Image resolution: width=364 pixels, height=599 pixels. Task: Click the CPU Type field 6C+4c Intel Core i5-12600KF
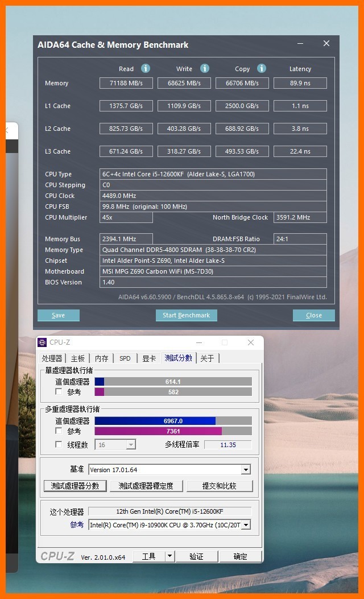(213, 174)
